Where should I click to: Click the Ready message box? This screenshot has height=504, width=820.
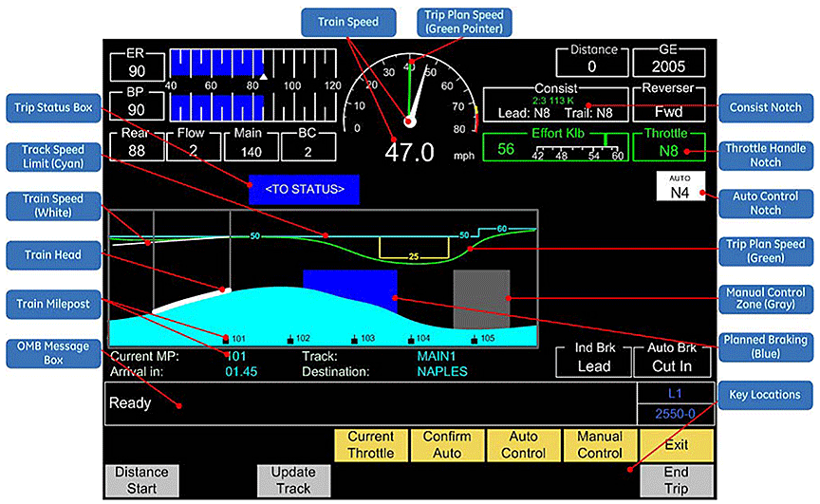click(370, 403)
